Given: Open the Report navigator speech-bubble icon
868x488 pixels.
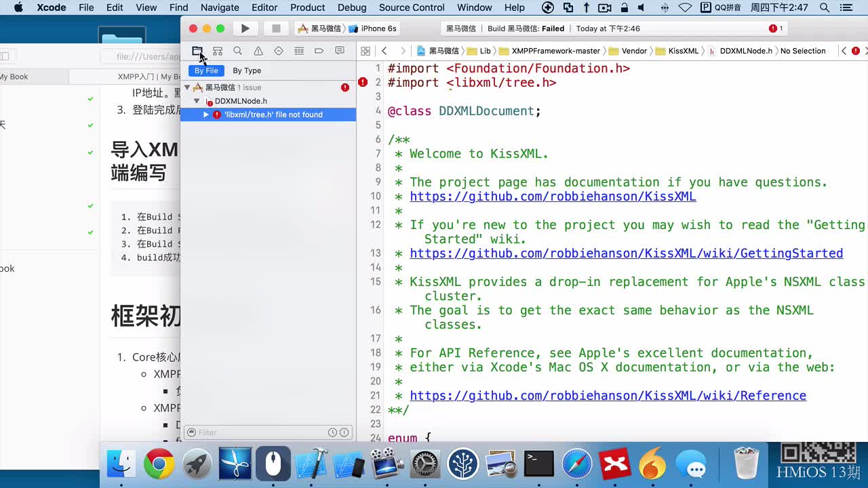Looking at the screenshot, I should tap(340, 51).
